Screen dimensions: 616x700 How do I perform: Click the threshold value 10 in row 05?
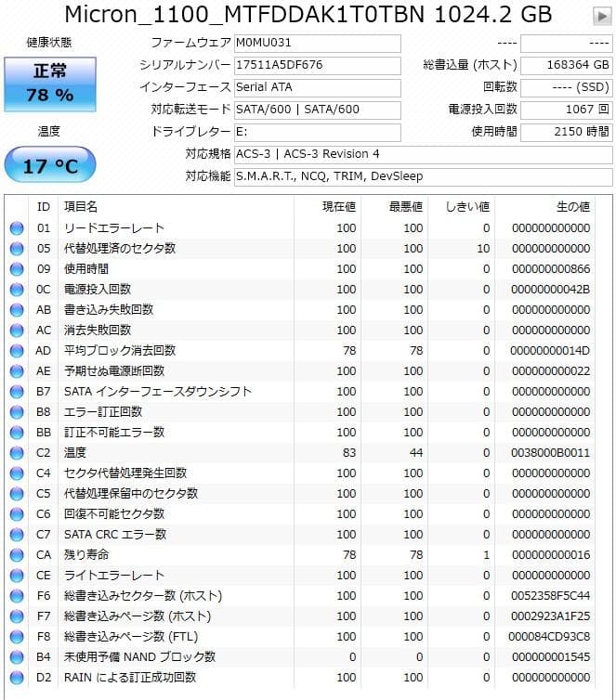pos(483,249)
